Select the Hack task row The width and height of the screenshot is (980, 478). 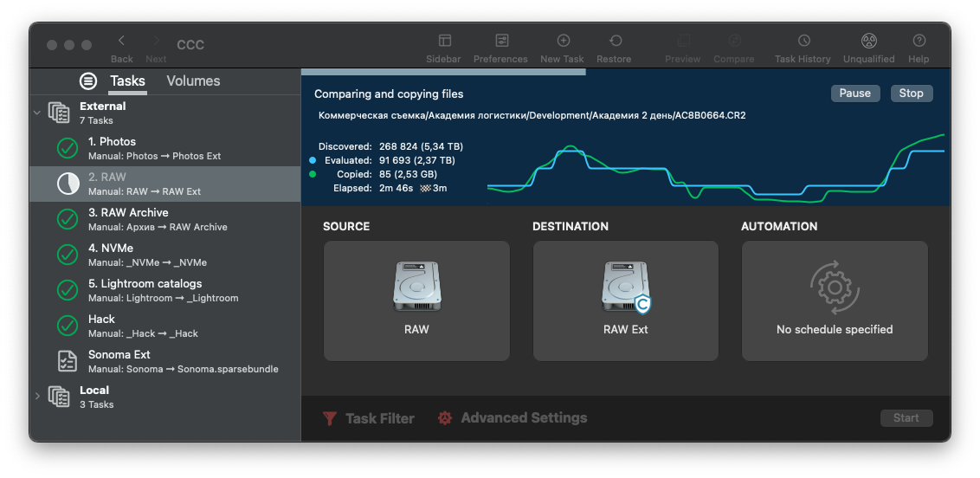click(165, 326)
